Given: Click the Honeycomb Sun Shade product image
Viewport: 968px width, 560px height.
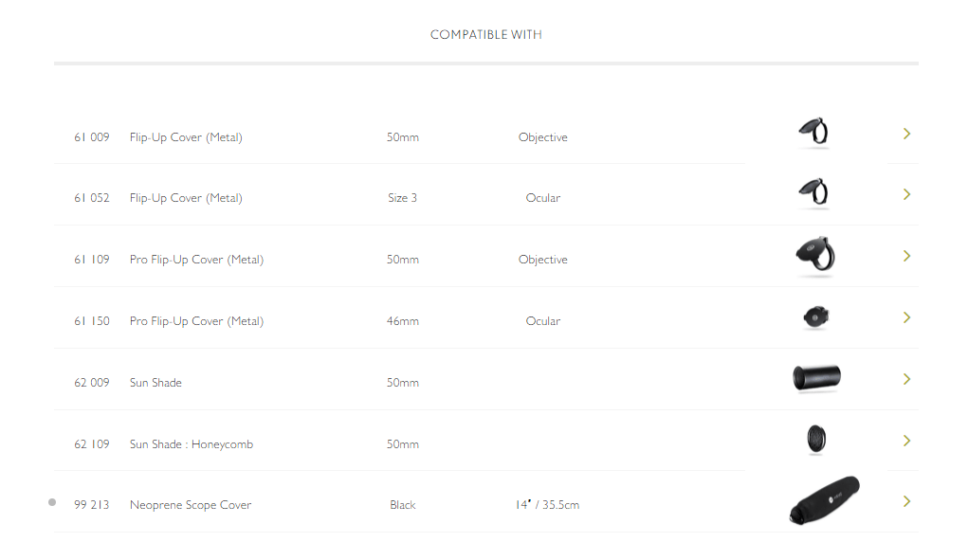Looking at the screenshot, I should 816,439.
